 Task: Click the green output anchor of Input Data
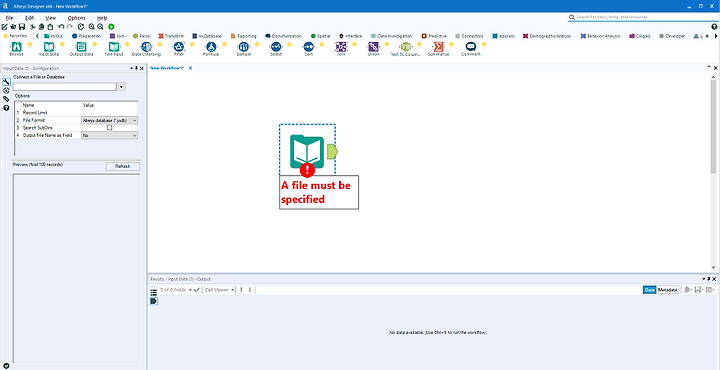point(332,151)
